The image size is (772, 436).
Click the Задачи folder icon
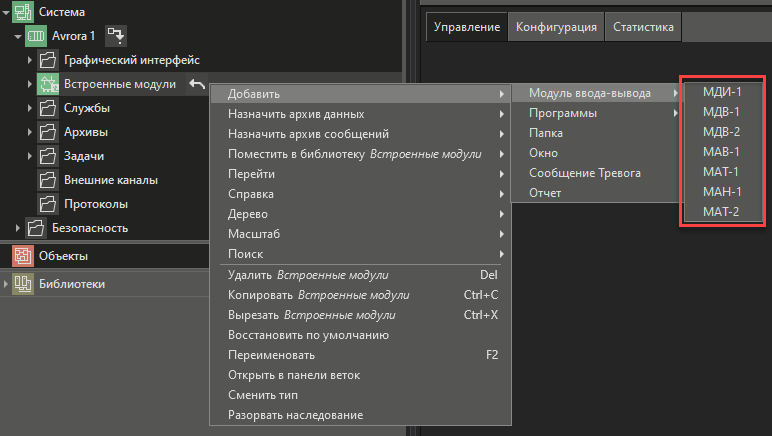[x=48, y=156]
